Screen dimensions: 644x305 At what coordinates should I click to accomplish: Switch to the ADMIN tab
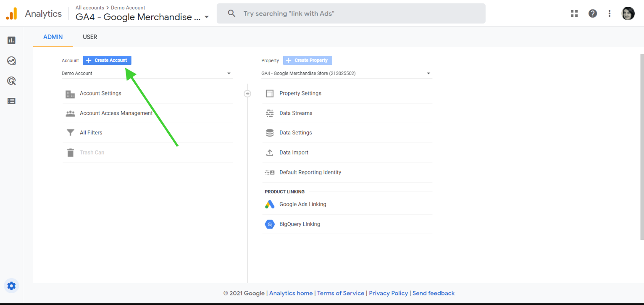[53, 37]
